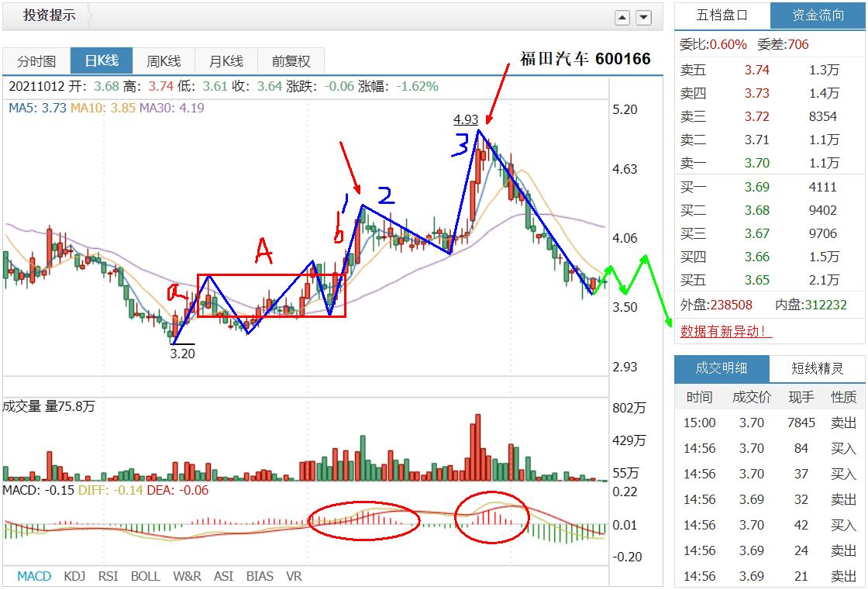Image resolution: width=868 pixels, height=590 pixels.
Task: Switch to the 分时图 tab
Action: point(36,61)
